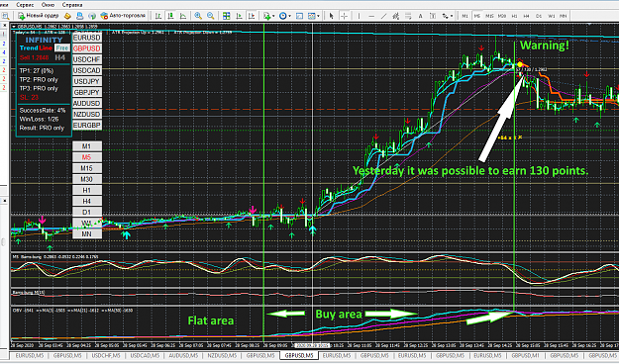The image size is (619, 364).
Task: Switch chart to bar chart icon
Action: coord(158,16)
